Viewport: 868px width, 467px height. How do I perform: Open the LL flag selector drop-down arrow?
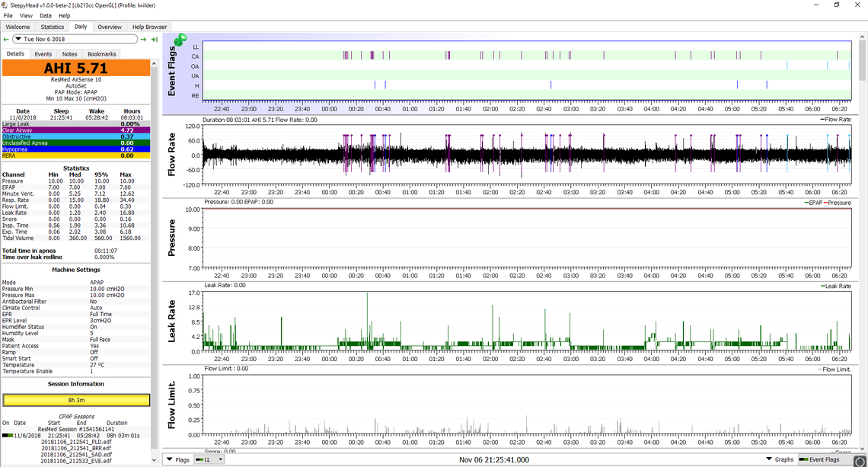click(x=221, y=459)
